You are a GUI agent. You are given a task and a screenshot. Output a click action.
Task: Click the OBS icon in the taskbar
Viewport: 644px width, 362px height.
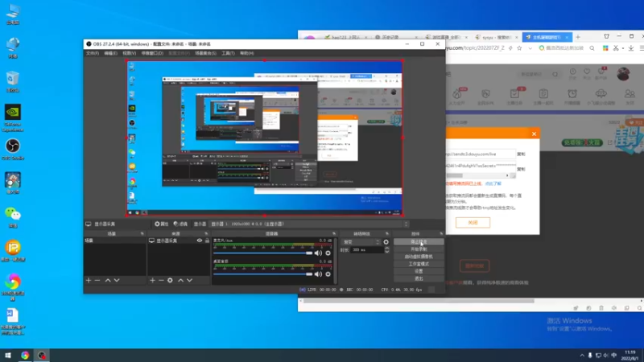pos(42,356)
